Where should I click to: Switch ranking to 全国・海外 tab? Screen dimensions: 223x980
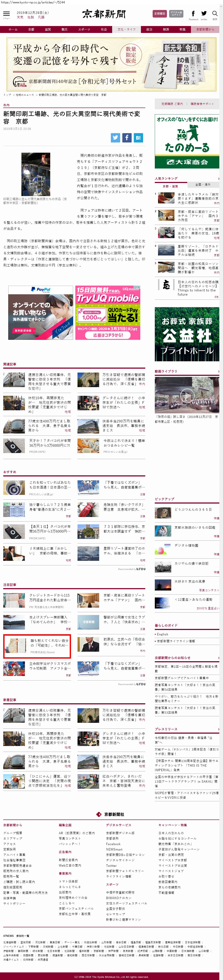(x=203, y=185)
